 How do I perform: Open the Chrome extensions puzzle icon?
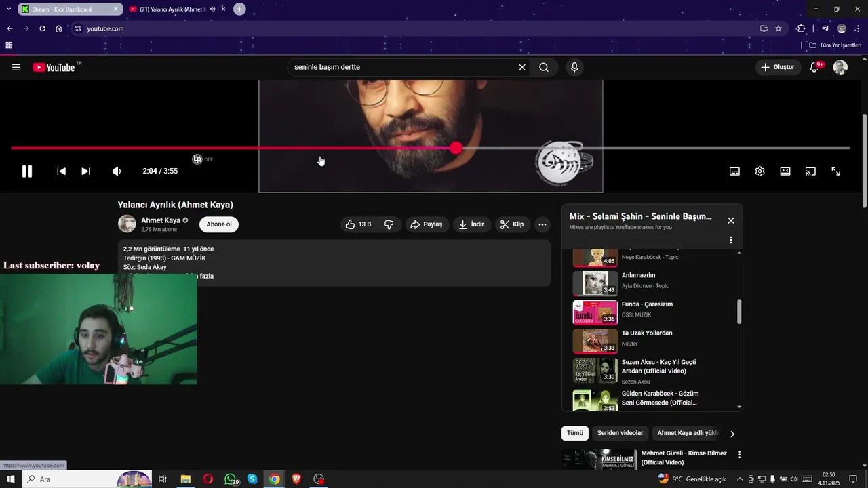(801, 28)
